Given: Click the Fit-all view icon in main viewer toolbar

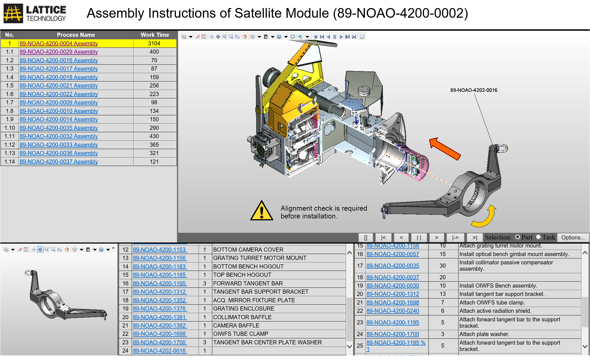Looking at the screenshot, I should 237,37.
